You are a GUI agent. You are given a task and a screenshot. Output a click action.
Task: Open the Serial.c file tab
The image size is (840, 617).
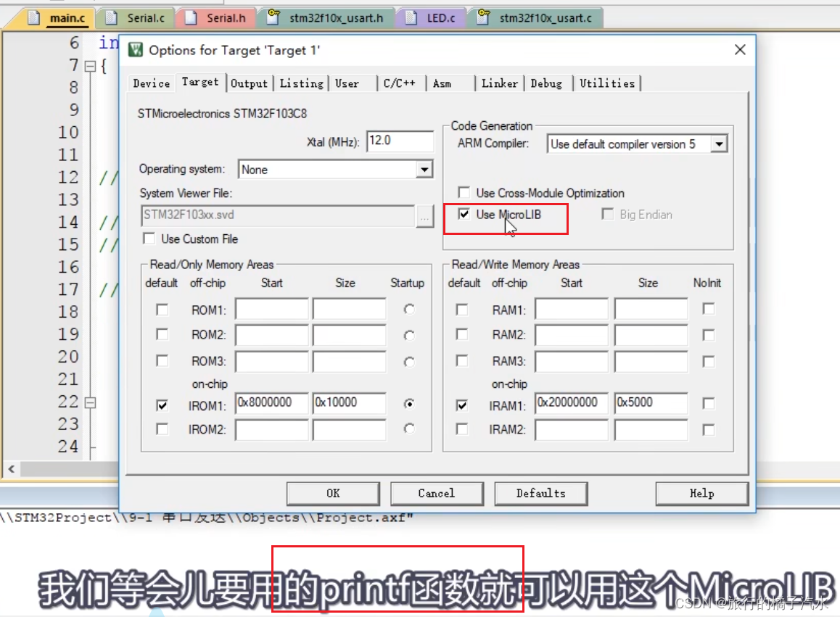coord(135,18)
